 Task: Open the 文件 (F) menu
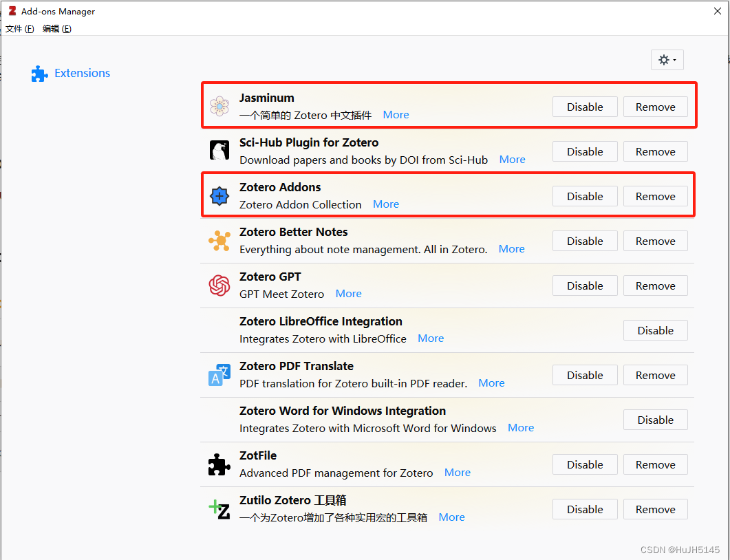coord(19,29)
